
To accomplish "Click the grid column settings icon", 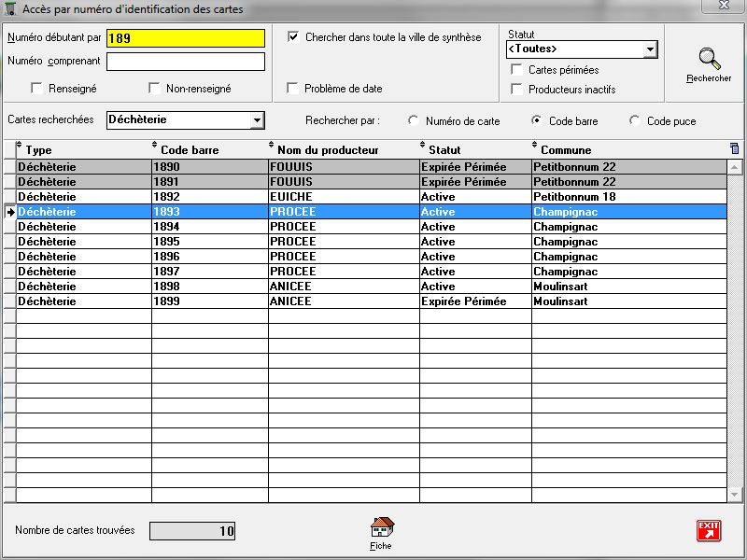I will (x=734, y=148).
